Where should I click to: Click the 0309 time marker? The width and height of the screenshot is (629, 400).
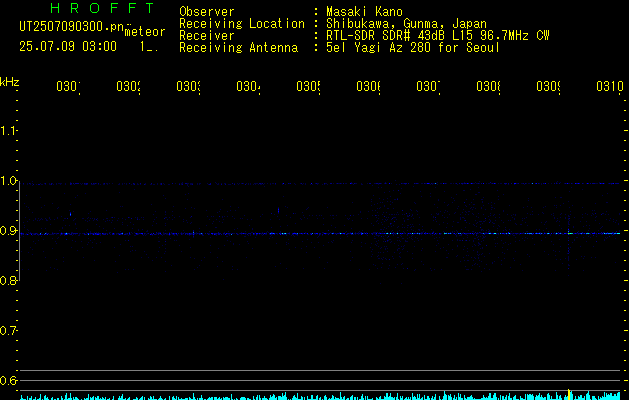coord(548,87)
